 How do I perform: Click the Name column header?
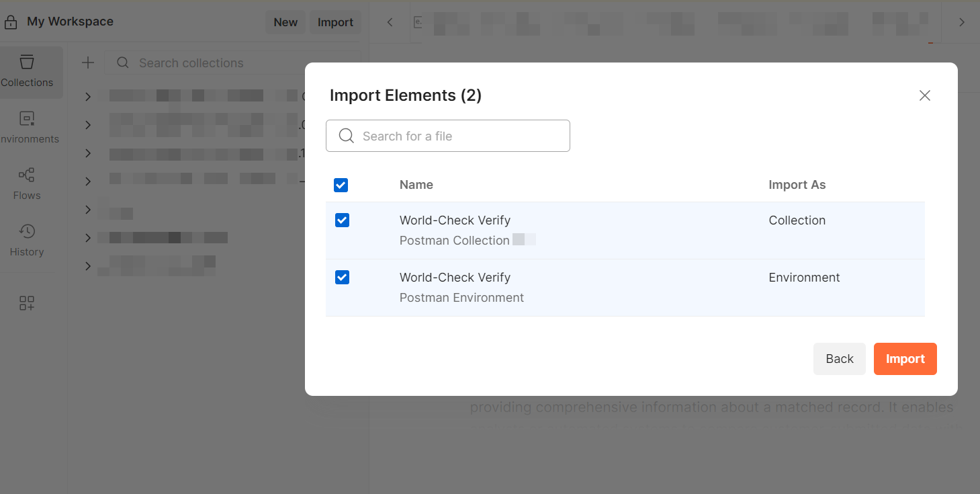click(416, 185)
